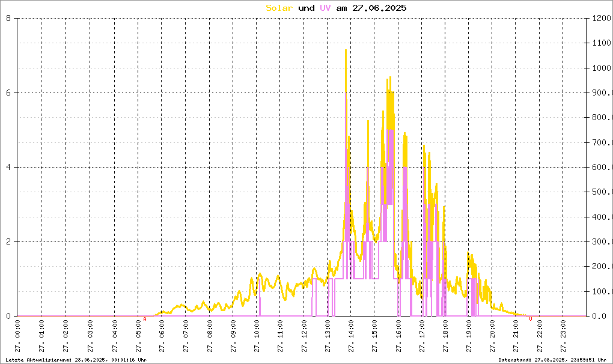The image size is (613, 364).
Task: Click time label '27. 11:00'
Action: coord(280,336)
